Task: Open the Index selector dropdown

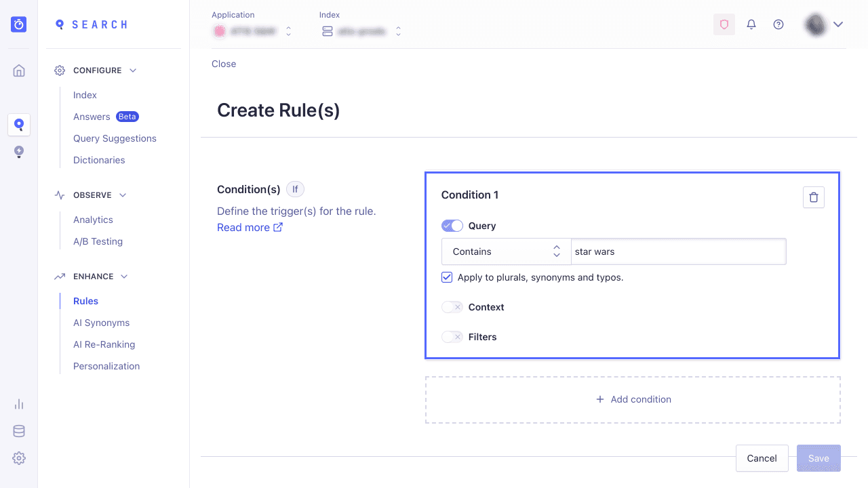Action: (x=361, y=31)
